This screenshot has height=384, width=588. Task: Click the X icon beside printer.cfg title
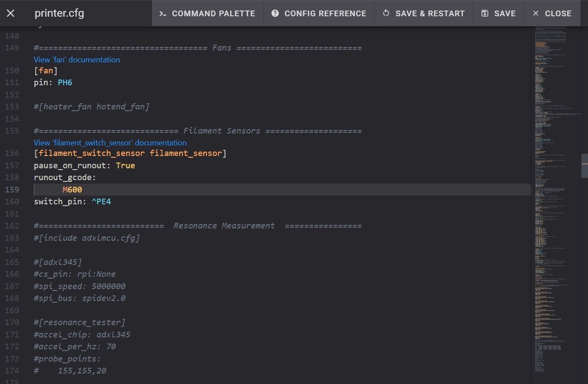point(11,13)
